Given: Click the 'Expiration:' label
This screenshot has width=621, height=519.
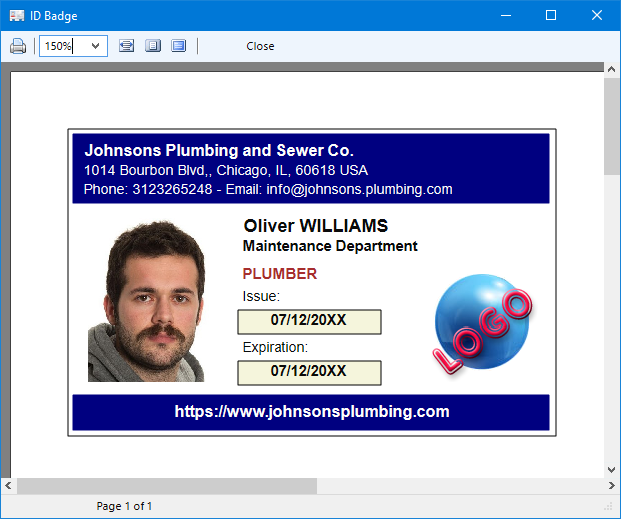Looking at the screenshot, I should click(275, 347).
